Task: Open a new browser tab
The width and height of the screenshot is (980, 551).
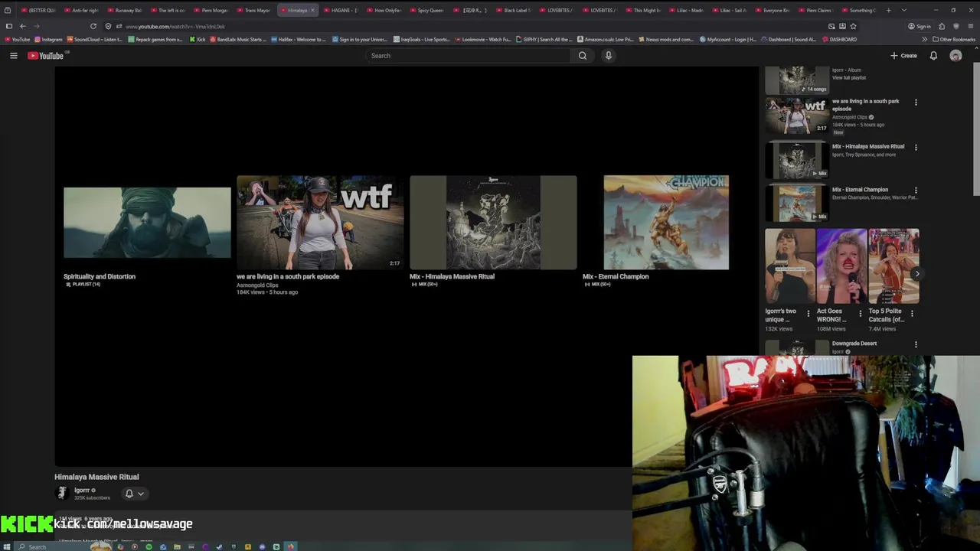Action: pos(890,11)
